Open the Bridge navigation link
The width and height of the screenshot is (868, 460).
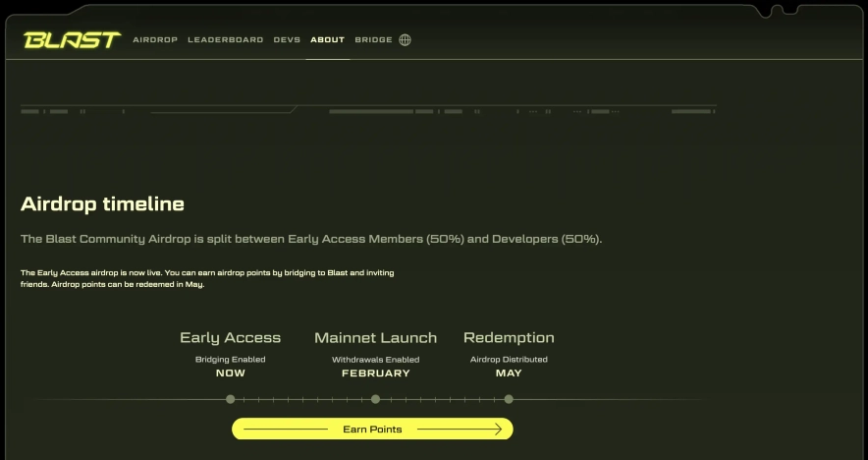pyautogui.click(x=373, y=40)
